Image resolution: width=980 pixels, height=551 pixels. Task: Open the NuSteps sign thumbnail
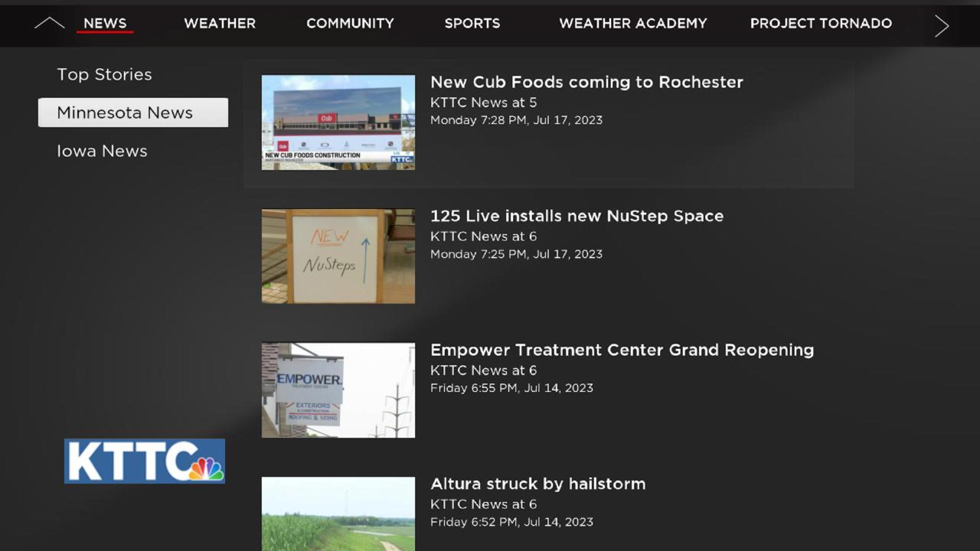point(338,256)
